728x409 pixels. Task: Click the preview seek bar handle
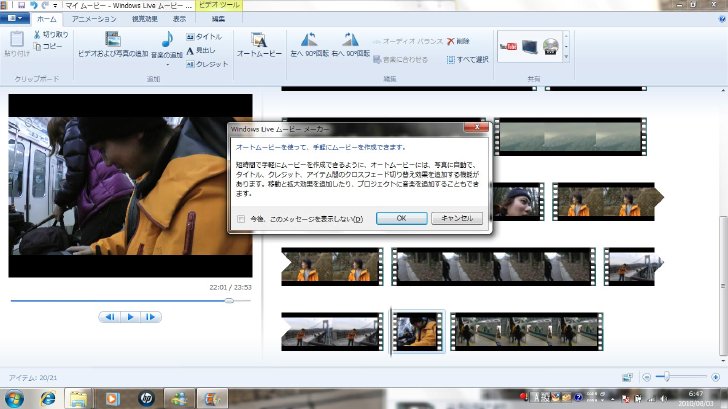click(229, 301)
